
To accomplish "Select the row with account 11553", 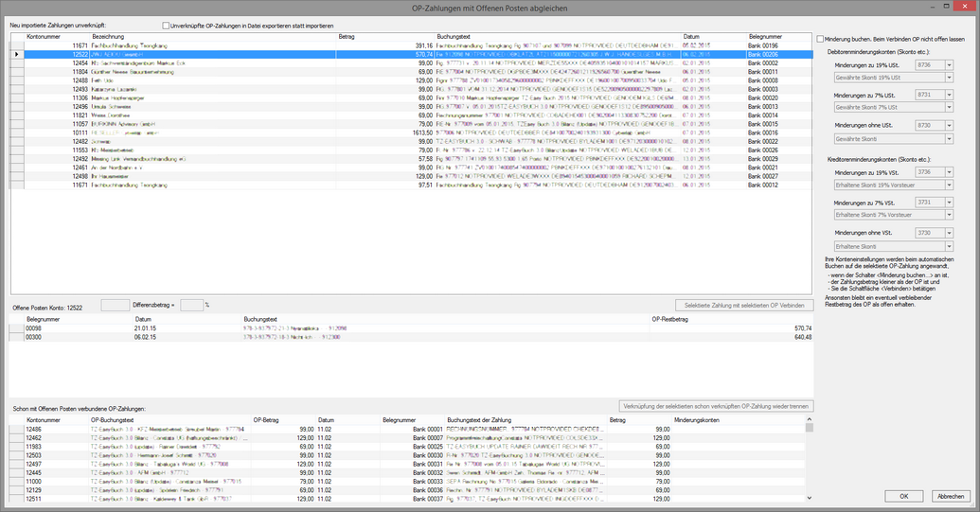I will 411,150.
